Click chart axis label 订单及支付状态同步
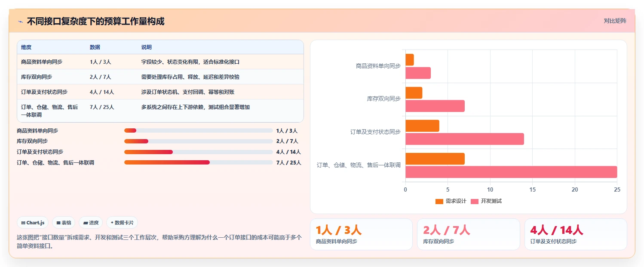This screenshot has height=267, width=644. coord(375,132)
